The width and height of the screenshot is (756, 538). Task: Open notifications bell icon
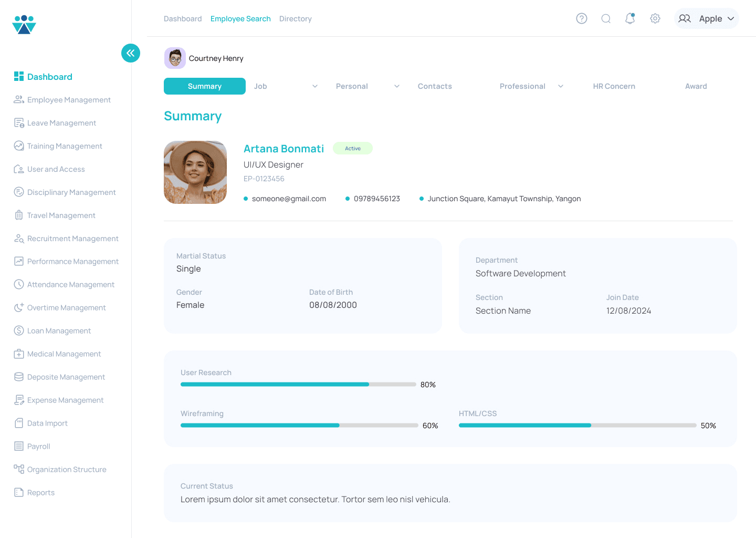(x=630, y=18)
